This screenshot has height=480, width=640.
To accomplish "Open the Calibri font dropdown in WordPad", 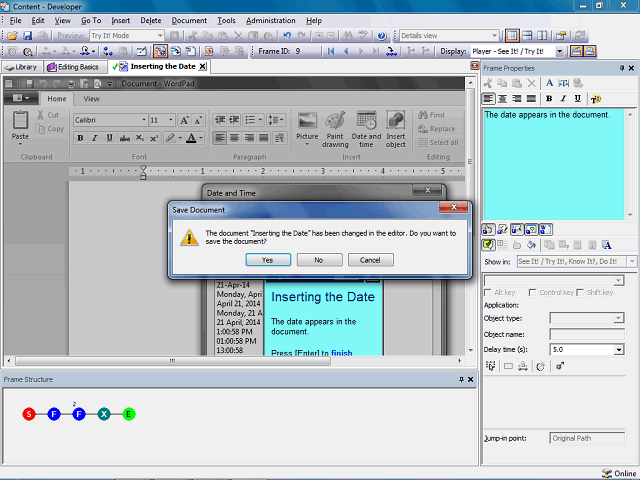I will [144, 120].
